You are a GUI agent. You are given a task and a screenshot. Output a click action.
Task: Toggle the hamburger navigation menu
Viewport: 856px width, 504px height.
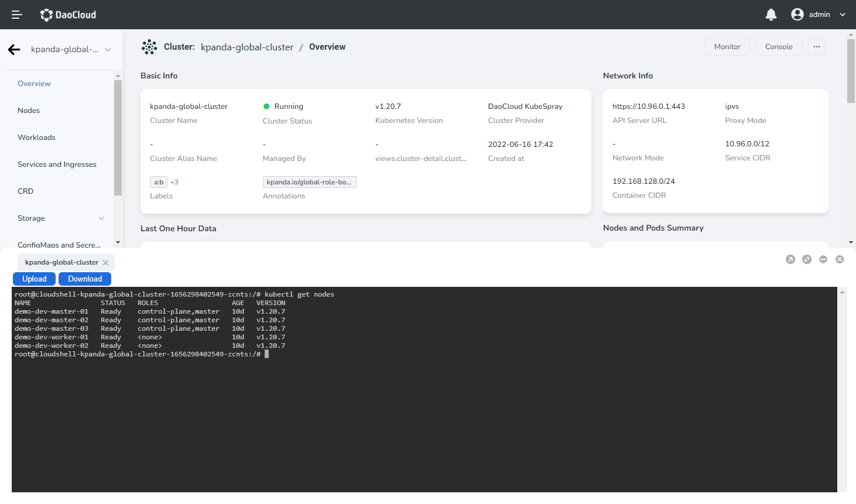tap(17, 15)
